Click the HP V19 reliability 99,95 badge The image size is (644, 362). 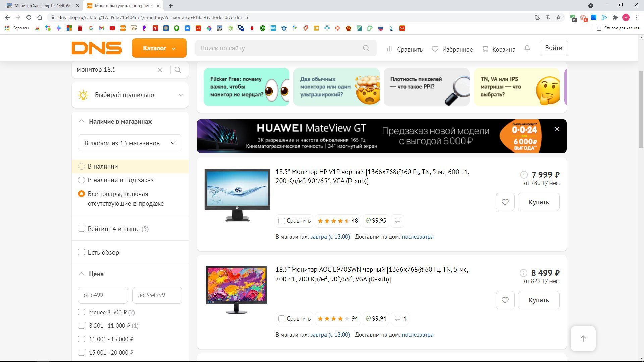376,221
